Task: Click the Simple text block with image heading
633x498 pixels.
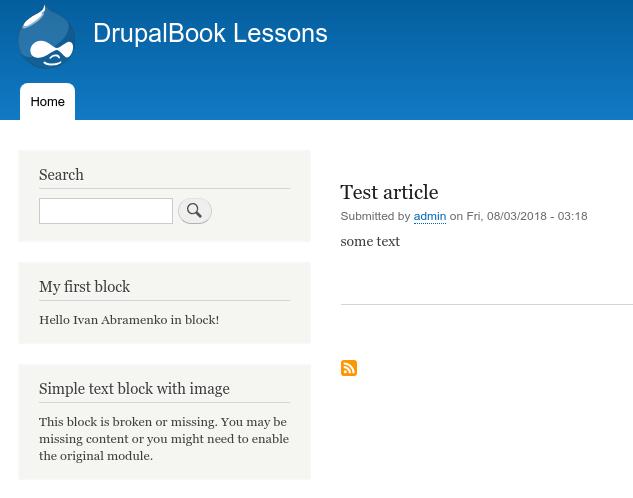Action: pos(134,389)
